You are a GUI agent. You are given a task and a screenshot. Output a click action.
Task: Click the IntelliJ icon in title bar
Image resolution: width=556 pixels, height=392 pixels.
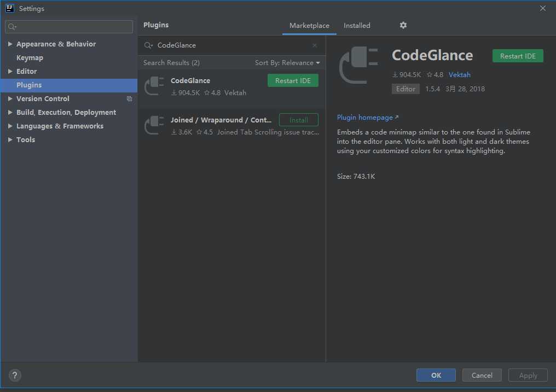click(9, 8)
